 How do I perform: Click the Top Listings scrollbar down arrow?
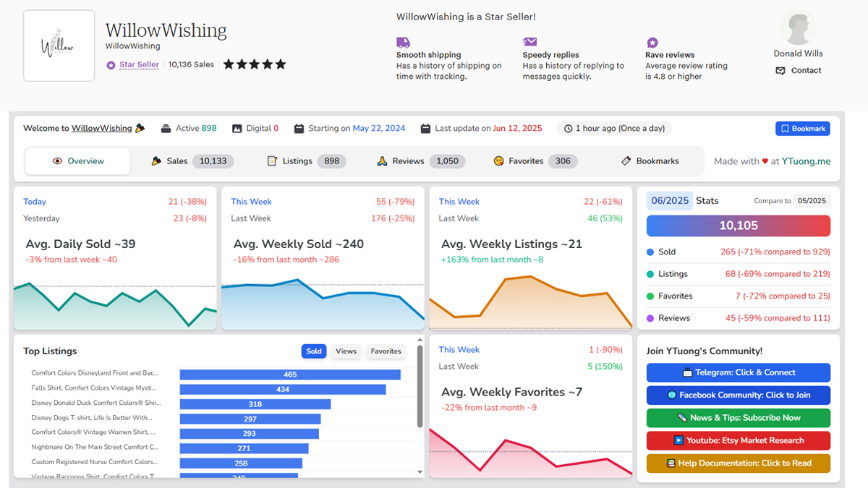(x=420, y=472)
